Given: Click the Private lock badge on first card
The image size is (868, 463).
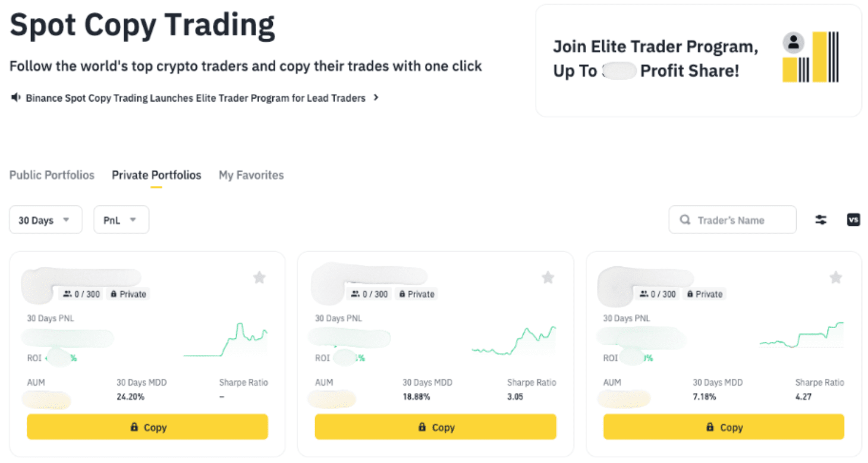Looking at the screenshot, I should pos(128,294).
